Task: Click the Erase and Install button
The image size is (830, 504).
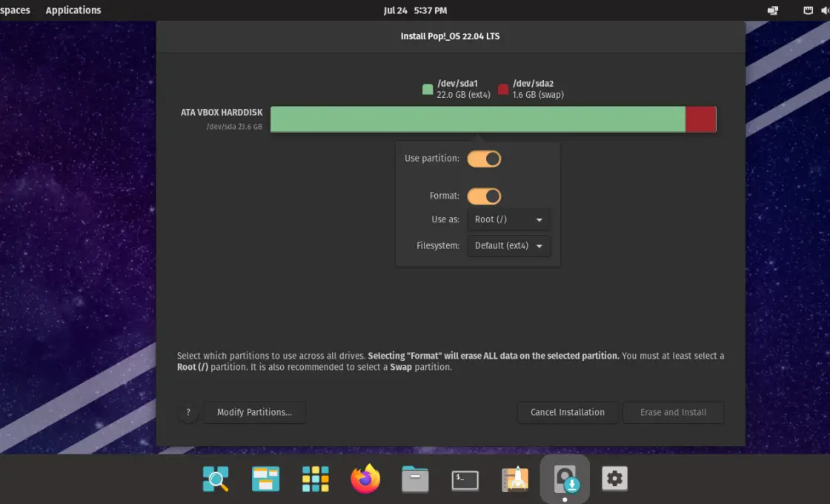Action: 673,412
